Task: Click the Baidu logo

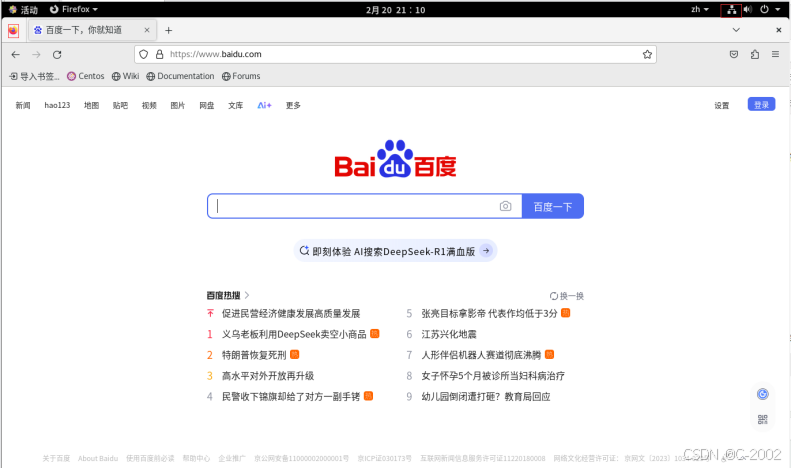Action: pos(395,159)
